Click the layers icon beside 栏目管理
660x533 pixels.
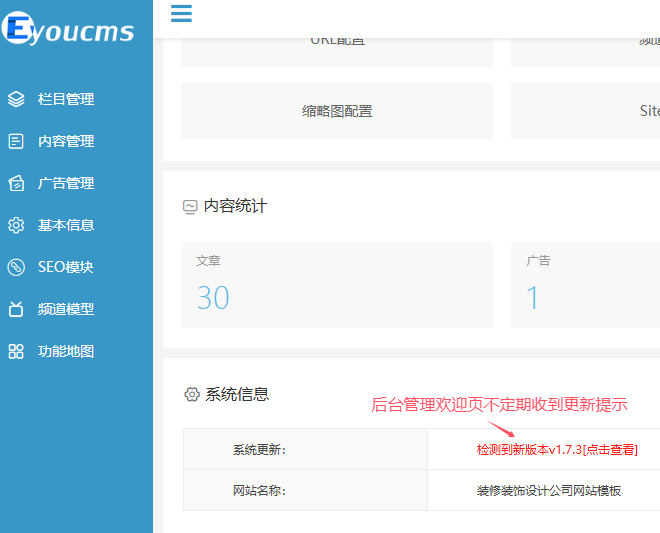pos(16,99)
